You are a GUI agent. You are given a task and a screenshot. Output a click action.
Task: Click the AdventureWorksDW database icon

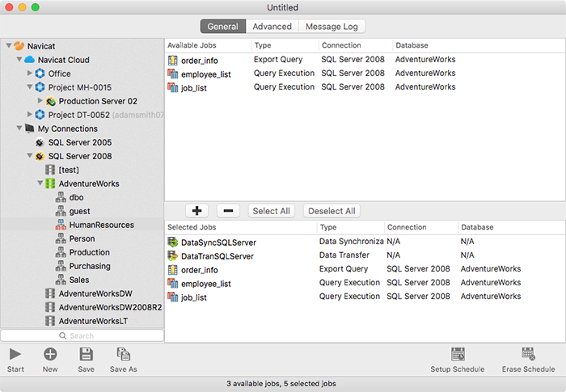[50, 293]
